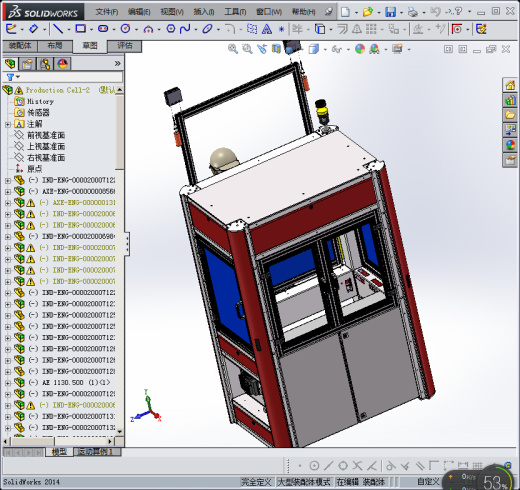Select the Polygon tool
Viewport: 520px width, 490px height.
point(171,29)
